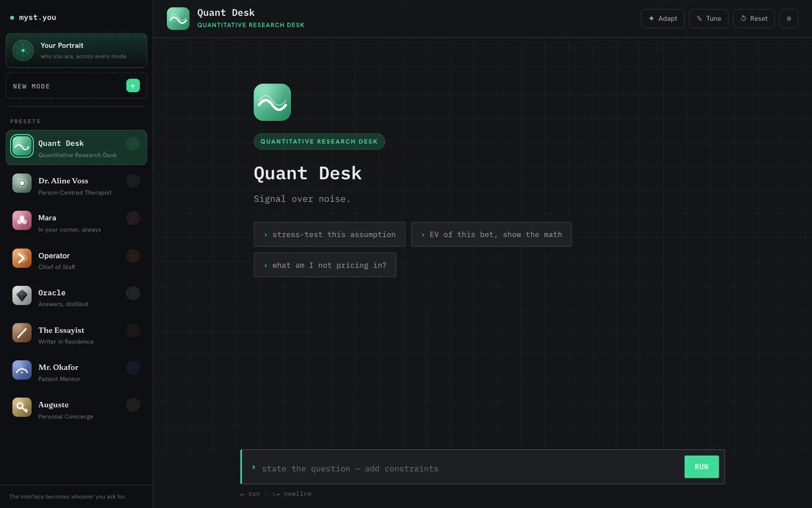Screen dimensions: 812x508
Task: Open the Tune options
Action: [708, 19]
